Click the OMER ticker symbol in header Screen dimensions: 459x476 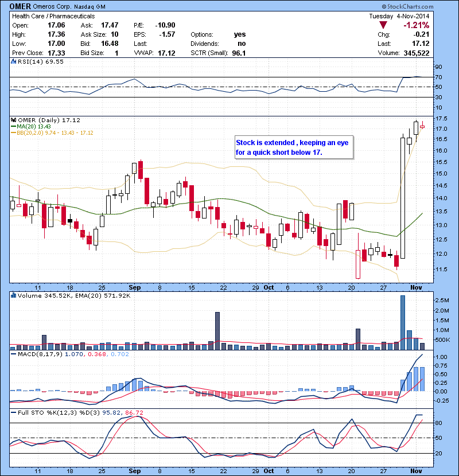pyautogui.click(x=20, y=6)
